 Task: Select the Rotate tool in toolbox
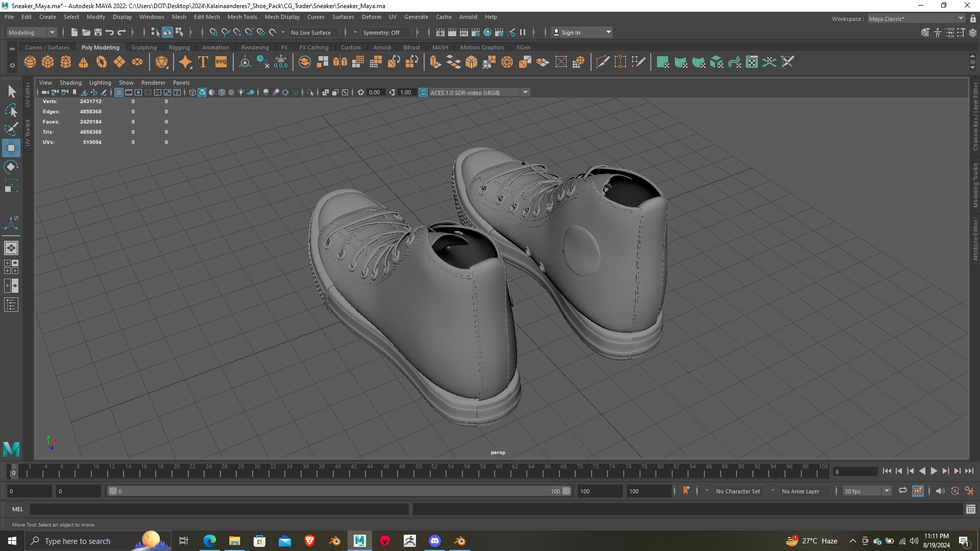(x=11, y=167)
